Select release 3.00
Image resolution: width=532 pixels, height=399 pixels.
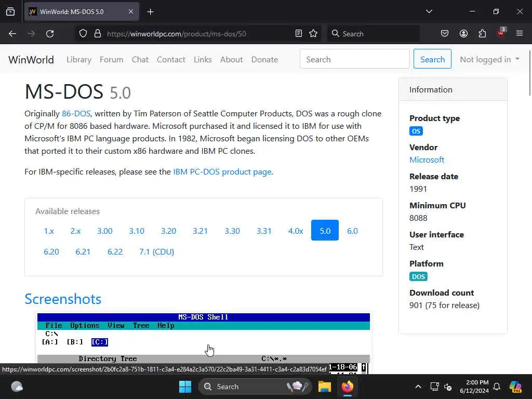(x=104, y=231)
